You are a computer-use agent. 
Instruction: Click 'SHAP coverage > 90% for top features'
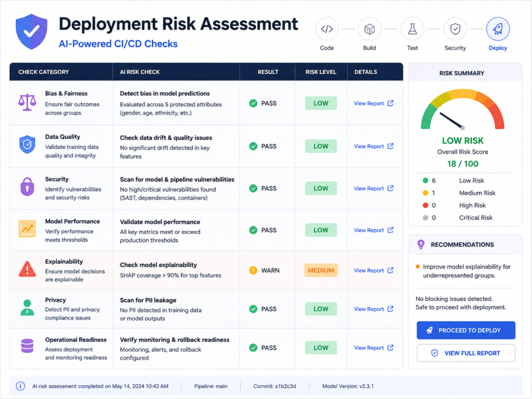click(170, 275)
